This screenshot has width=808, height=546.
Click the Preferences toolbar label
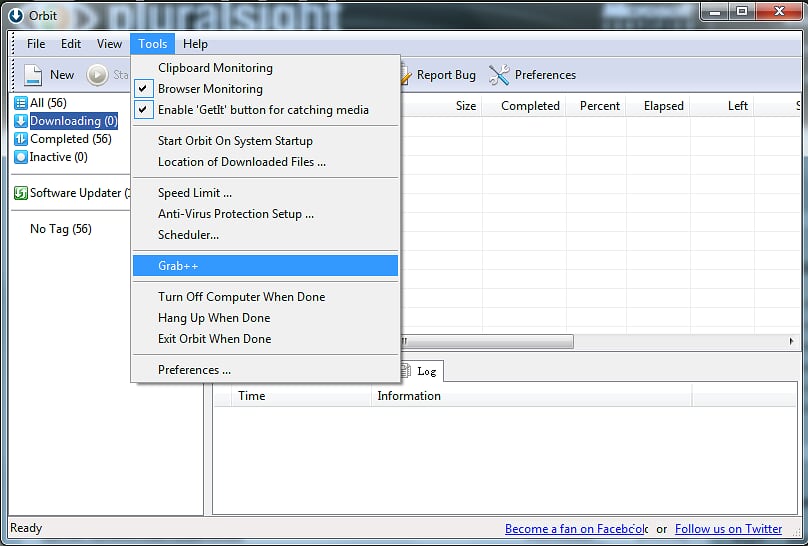545,75
